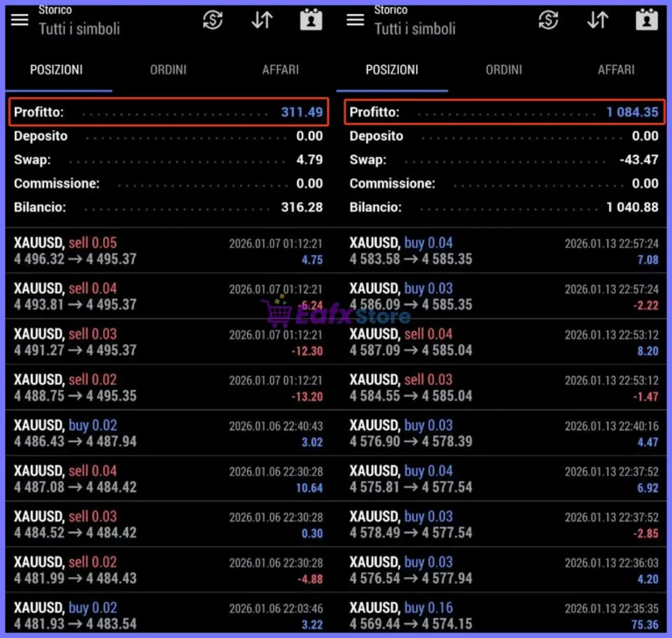Open 'Tutti i simboli' filter in right panel
Screen dimensions: 672x638
pos(415,29)
